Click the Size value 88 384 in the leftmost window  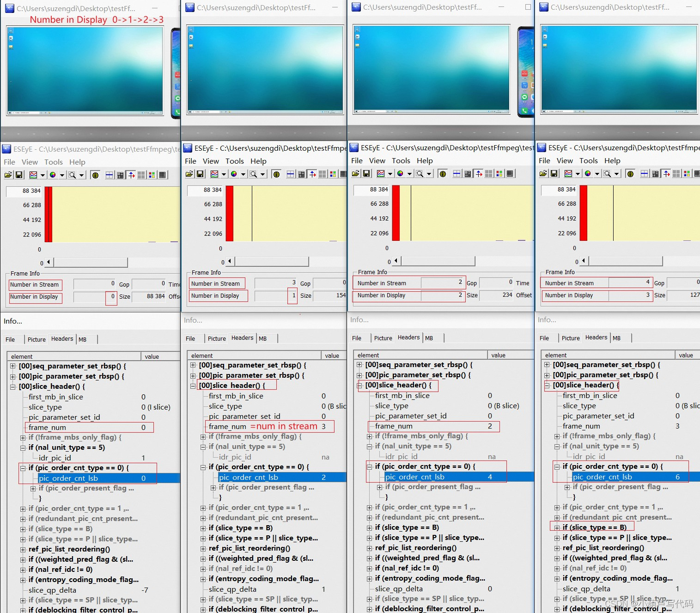149,296
